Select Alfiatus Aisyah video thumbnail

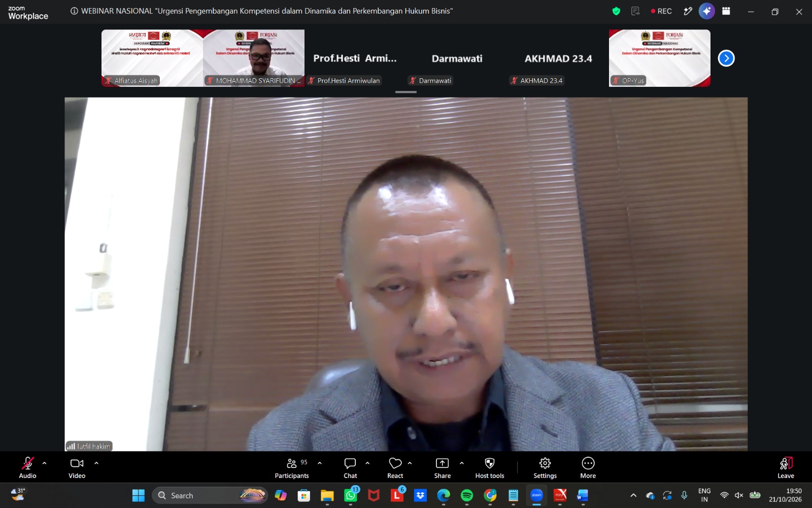point(152,58)
